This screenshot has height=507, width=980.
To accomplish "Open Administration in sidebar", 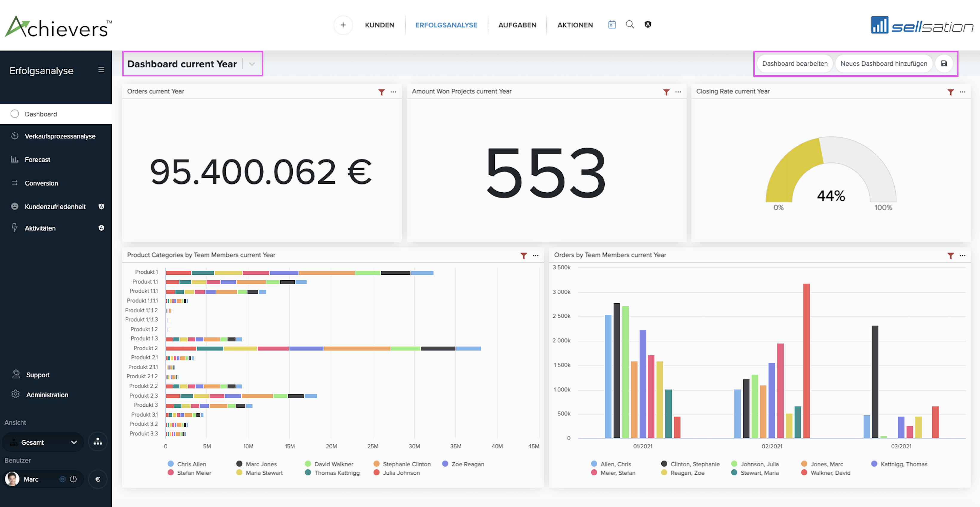I will point(47,395).
